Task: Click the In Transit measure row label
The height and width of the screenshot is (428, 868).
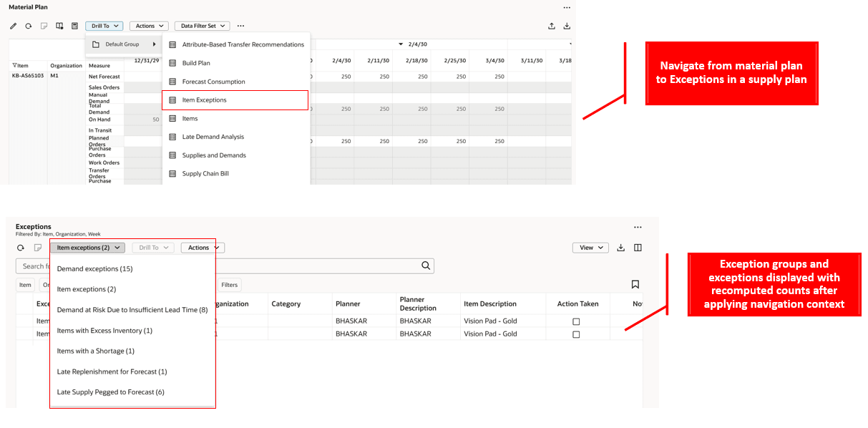Action: (100, 130)
